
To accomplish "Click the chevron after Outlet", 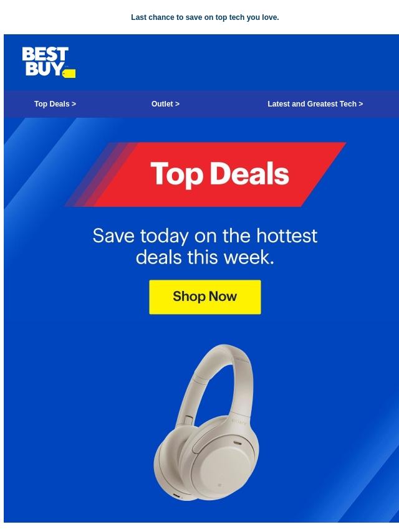I will pyautogui.click(x=177, y=104).
